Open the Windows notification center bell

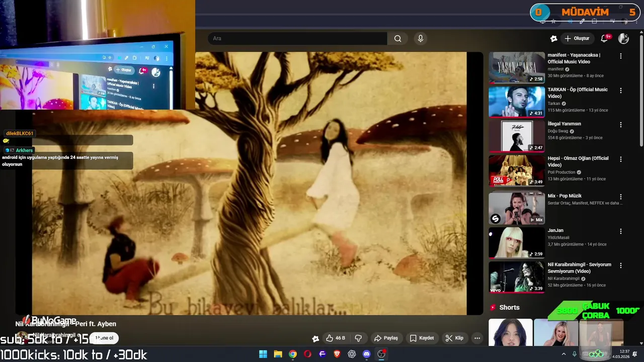pos(635,354)
